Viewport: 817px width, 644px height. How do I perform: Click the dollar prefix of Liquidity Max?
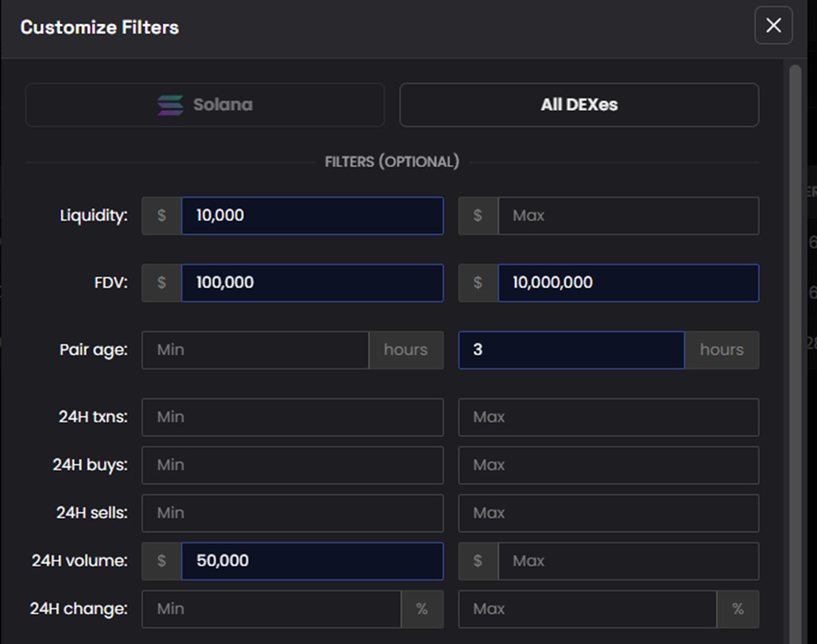(x=478, y=215)
